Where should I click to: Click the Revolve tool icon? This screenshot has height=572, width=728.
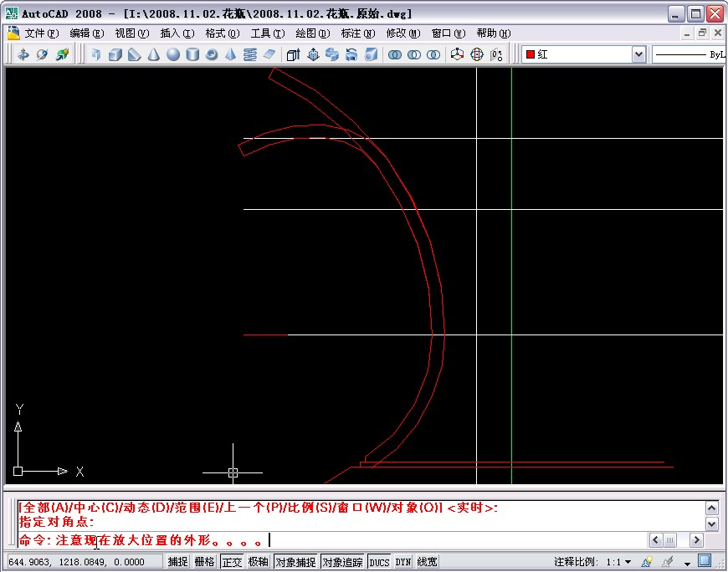click(351, 54)
